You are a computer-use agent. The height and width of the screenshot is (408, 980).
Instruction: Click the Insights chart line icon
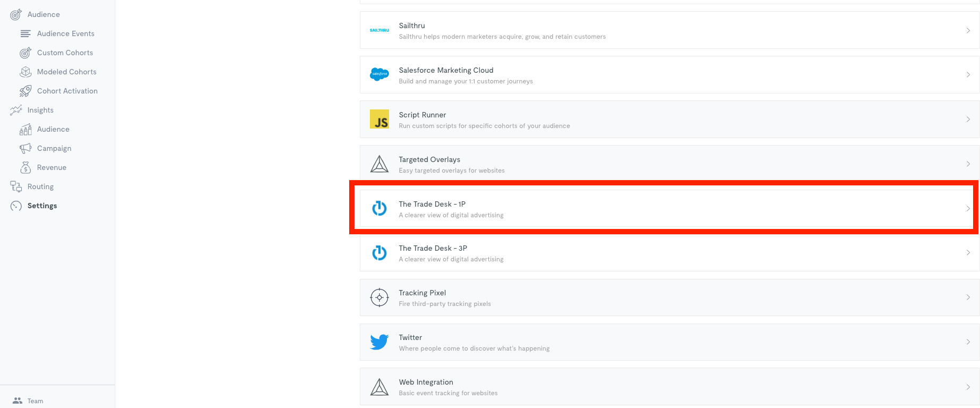(16, 110)
